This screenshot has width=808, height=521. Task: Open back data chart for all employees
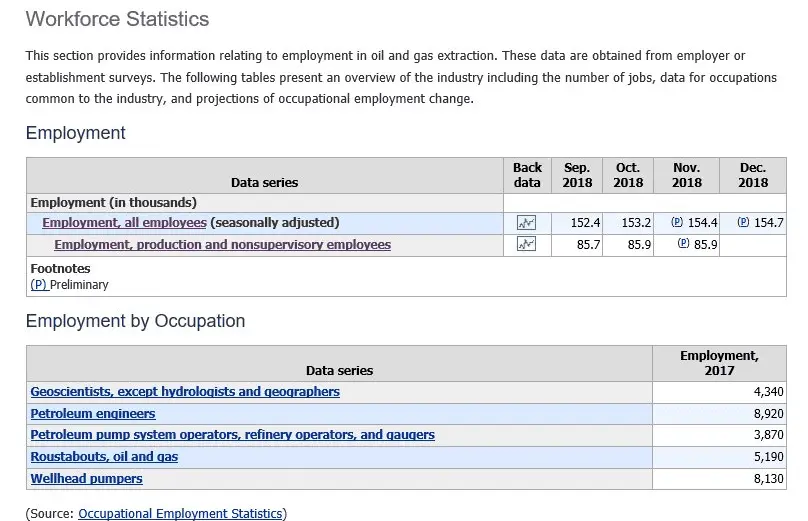526,223
